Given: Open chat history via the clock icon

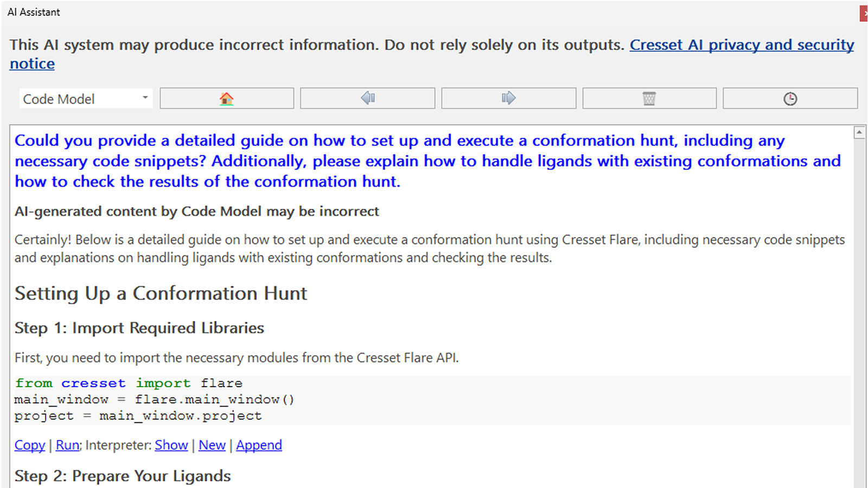Looking at the screenshot, I should tap(790, 99).
